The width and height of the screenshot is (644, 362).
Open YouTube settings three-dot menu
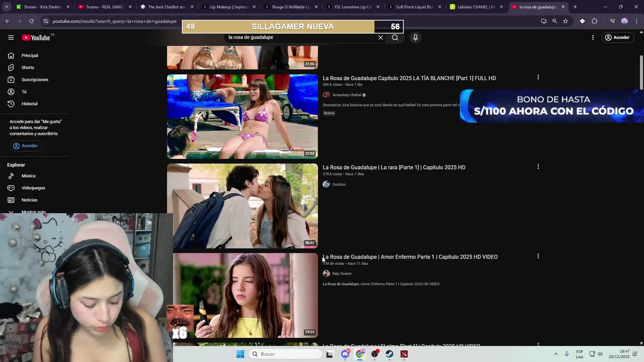pyautogui.click(x=593, y=38)
